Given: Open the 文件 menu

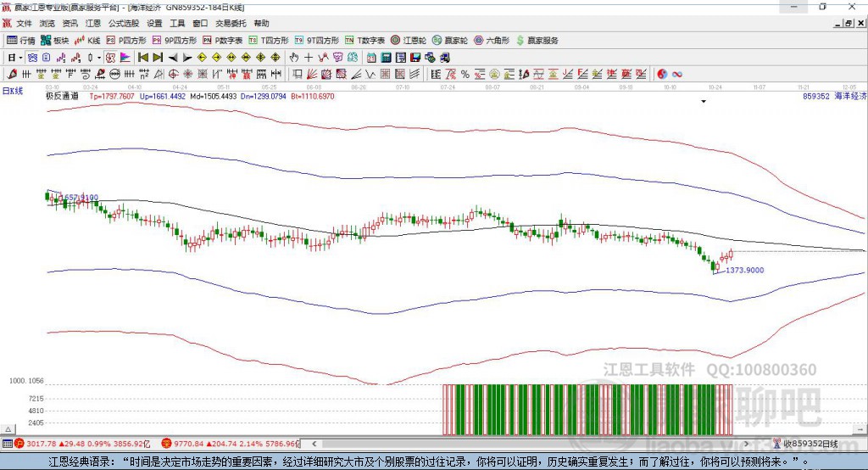Looking at the screenshot, I should [24, 23].
